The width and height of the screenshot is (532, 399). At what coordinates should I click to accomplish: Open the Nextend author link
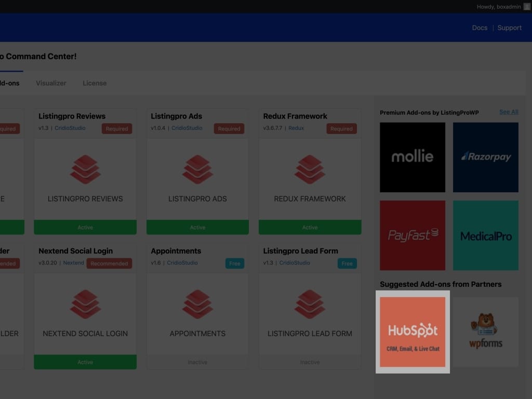click(x=73, y=262)
